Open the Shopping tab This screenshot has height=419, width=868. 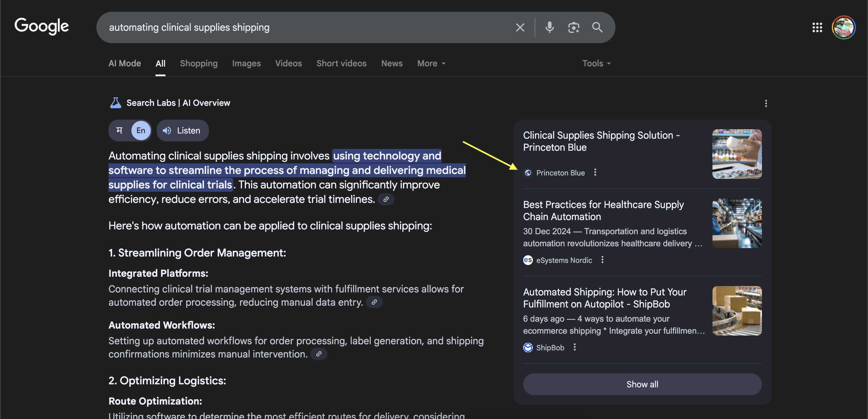(199, 63)
